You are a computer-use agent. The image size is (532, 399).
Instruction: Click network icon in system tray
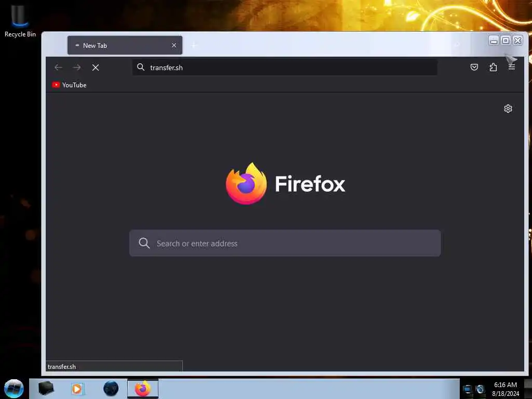pos(467,389)
